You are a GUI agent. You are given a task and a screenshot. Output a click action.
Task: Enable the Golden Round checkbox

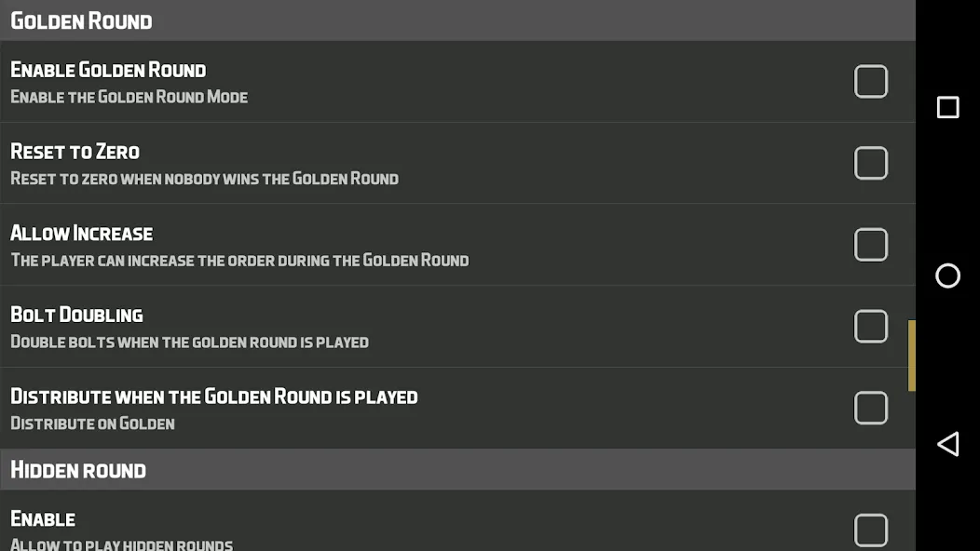870,82
